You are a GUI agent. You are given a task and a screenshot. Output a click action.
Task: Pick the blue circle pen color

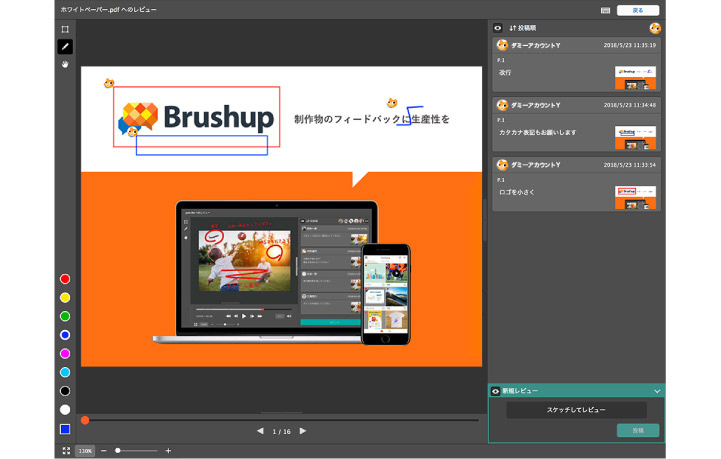coord(65,335)
